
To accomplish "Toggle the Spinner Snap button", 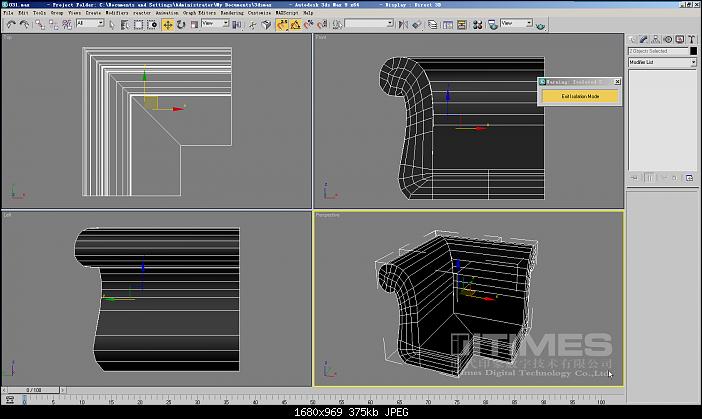I will pos(322,25).
